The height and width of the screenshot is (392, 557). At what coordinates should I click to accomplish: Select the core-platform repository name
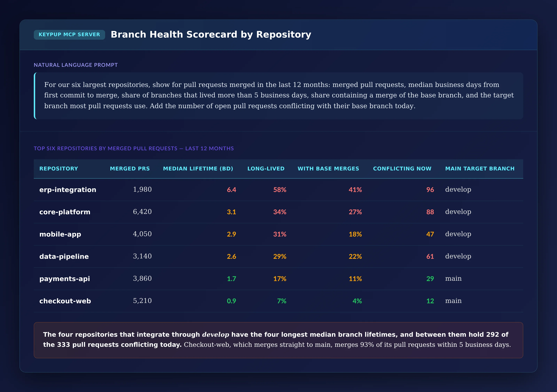65,212
